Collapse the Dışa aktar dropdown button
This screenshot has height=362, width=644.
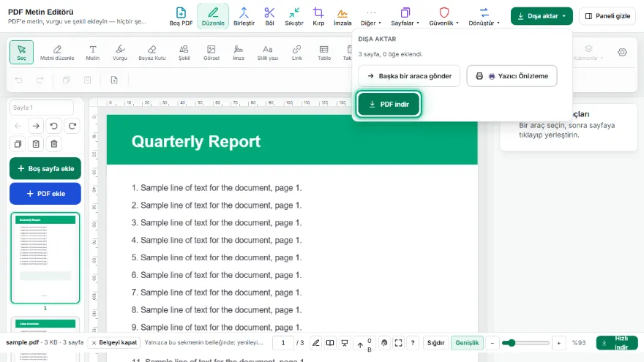[x=542, y=16]
